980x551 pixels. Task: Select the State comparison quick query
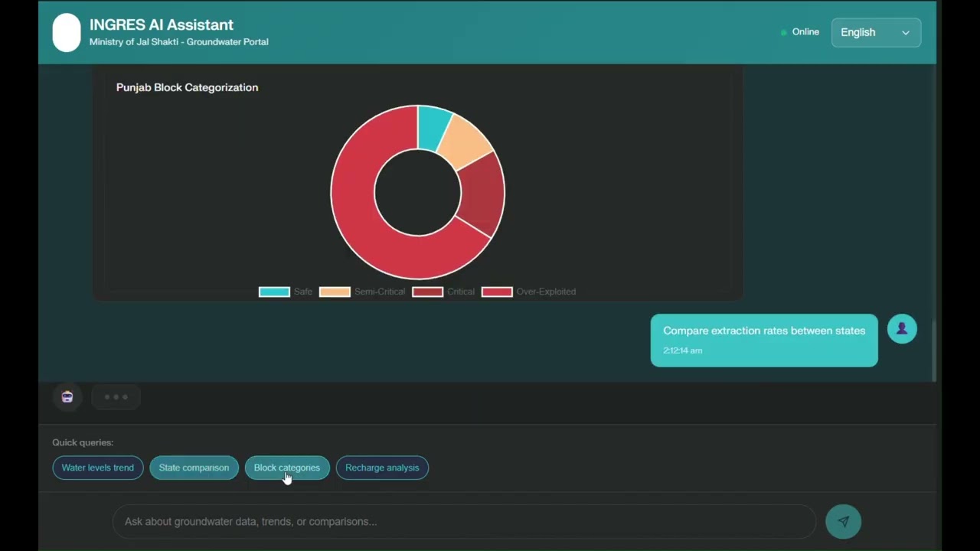194,468
